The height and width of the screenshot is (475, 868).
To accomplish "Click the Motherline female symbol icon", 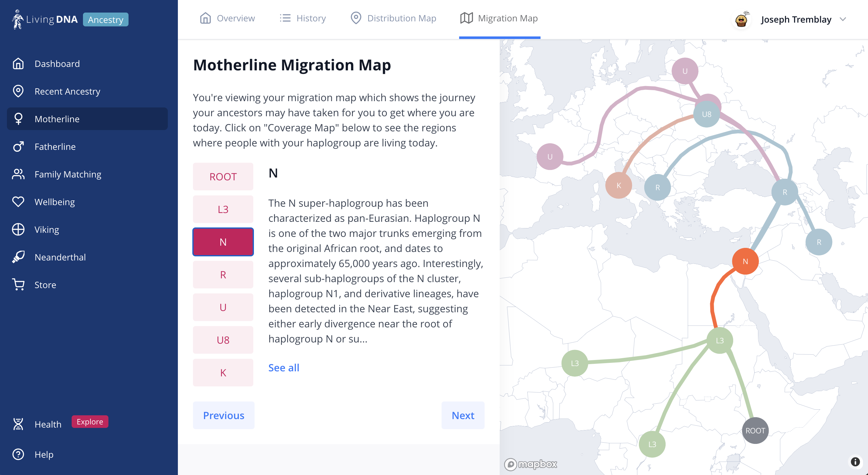I will 18,118.
